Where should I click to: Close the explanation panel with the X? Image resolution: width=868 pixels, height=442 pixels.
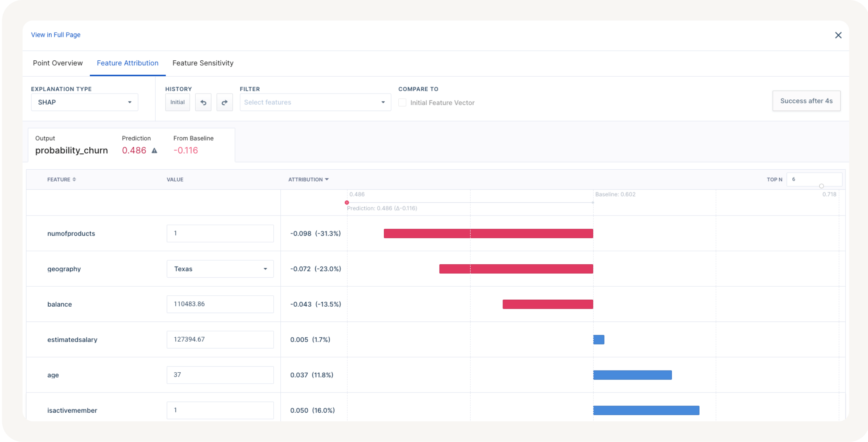pyautogui.click(x=838, y=35)
